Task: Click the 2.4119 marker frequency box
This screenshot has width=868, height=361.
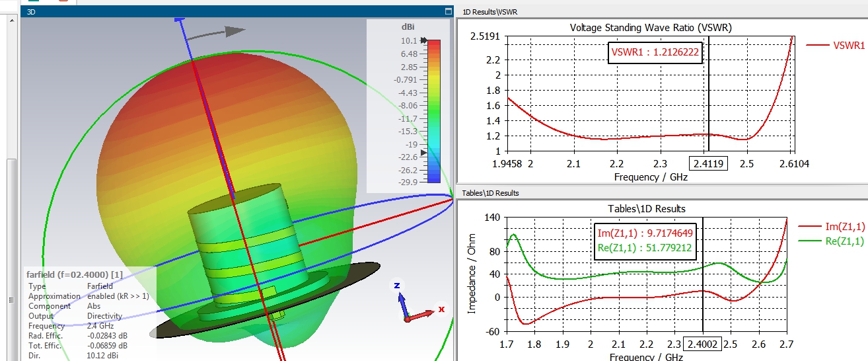Action: pyautogui.click(x=708, y=164)
